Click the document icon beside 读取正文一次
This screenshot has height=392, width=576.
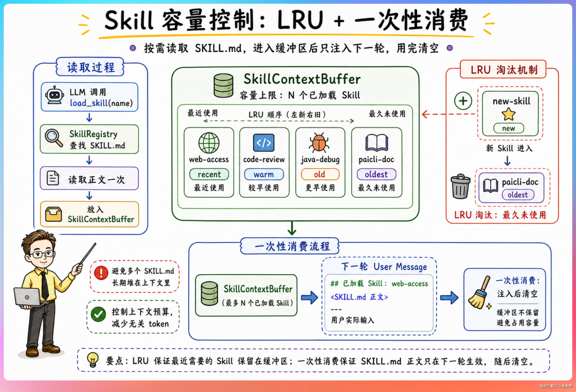pos(53,178)
